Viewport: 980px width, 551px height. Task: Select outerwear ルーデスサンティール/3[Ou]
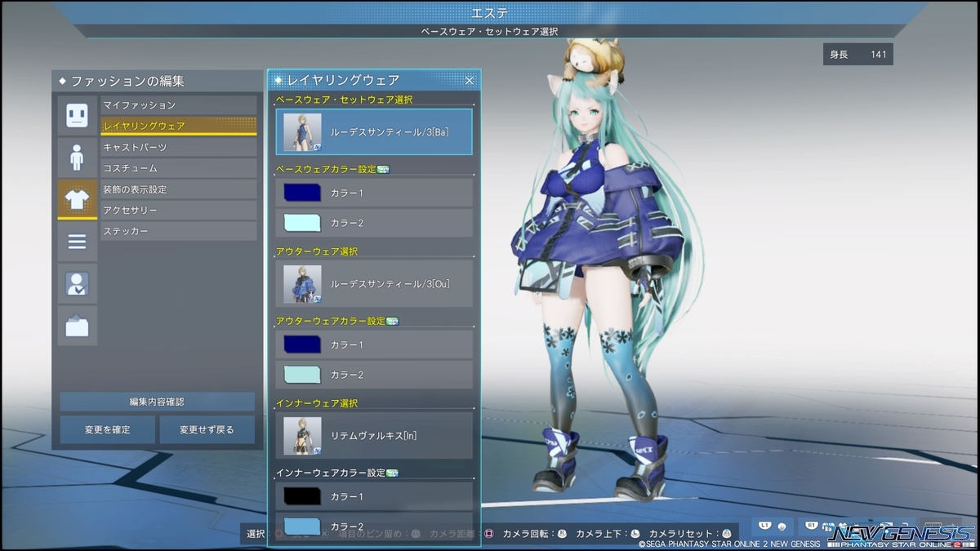(x=374, y=284)
